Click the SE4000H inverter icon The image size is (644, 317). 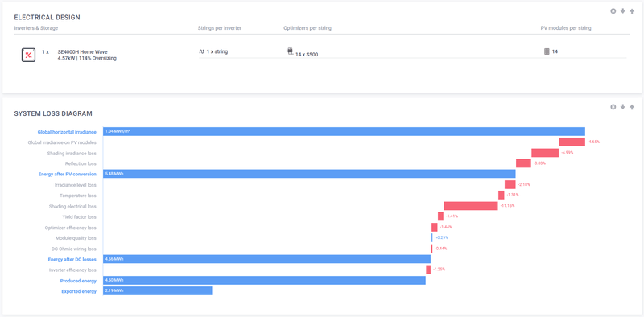(28, 55)
